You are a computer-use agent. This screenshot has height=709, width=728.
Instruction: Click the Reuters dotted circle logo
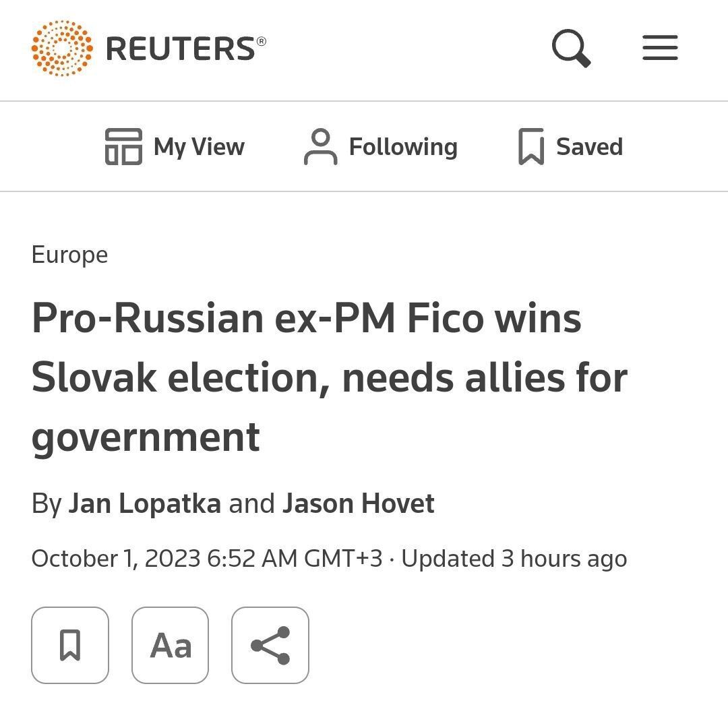pos(62,48)
